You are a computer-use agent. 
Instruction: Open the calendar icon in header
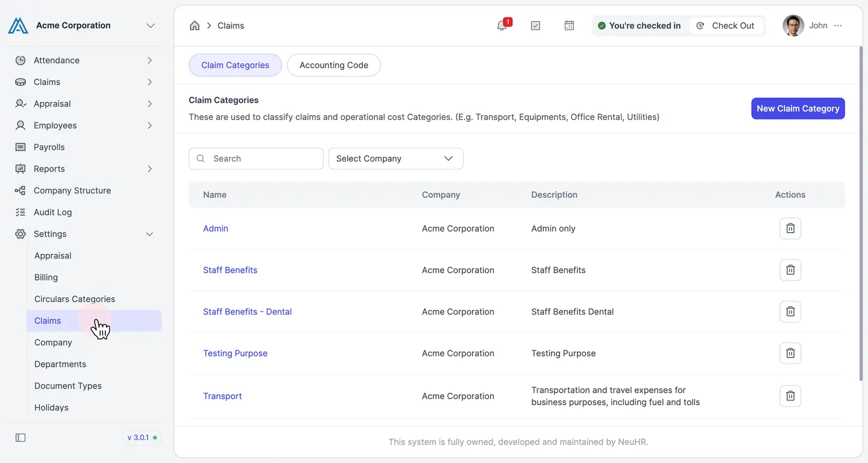click(569, 25)
